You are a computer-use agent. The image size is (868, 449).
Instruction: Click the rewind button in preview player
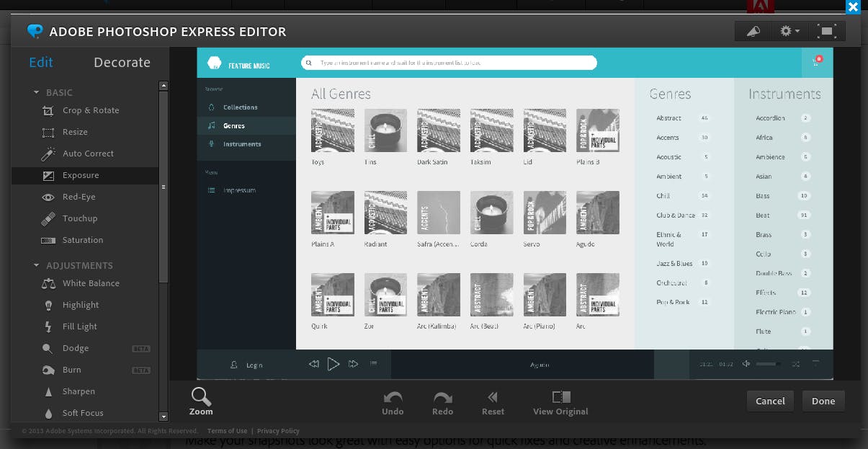point(313,364)
